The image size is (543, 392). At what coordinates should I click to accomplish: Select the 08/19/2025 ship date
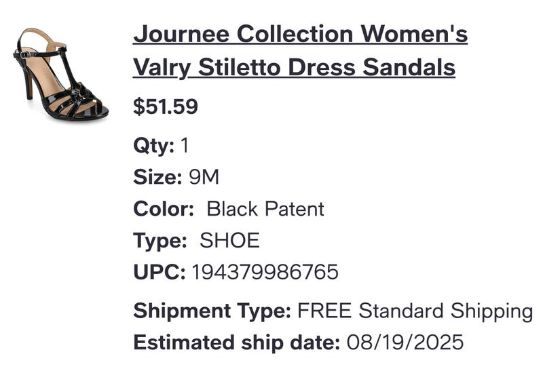pos(405,342)
